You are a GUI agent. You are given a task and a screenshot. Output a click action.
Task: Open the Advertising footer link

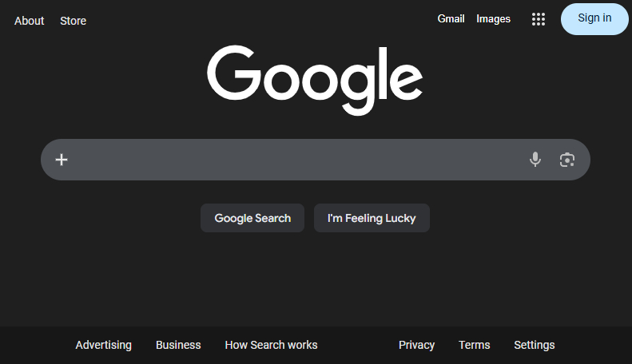coord(103,345)
